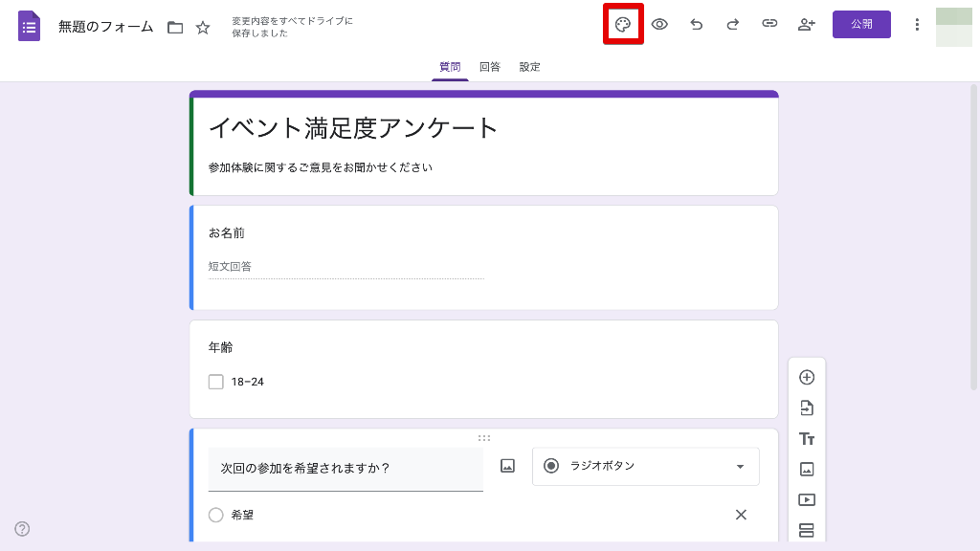
Task: Star the form with the star icon
Action: pyautogui.click(x=203, y=28)
